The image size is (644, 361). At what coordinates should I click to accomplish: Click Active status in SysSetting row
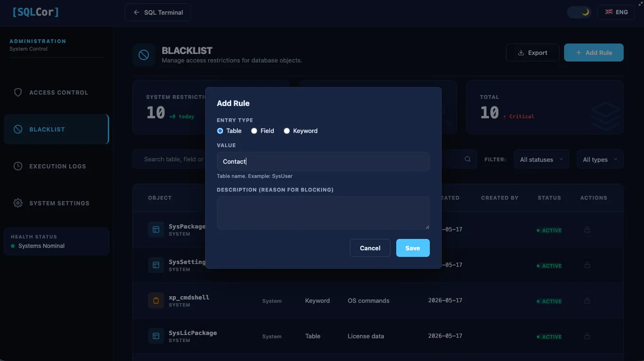coord(549,266)
